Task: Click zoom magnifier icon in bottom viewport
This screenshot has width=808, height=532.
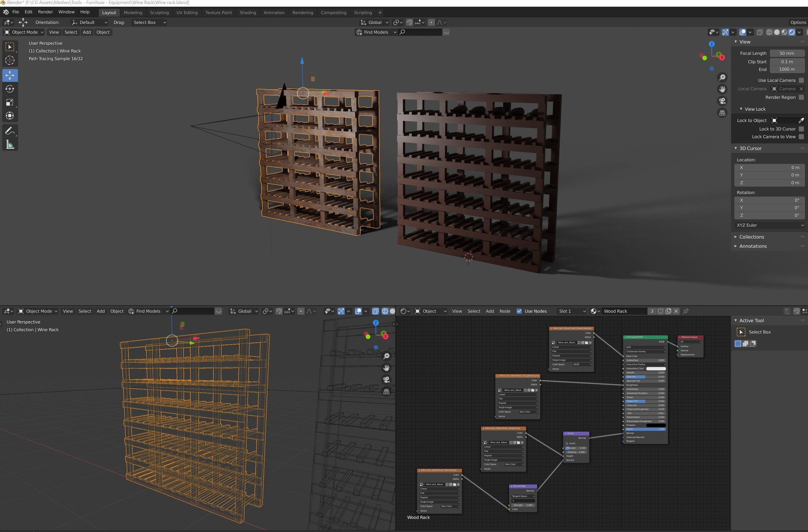Action: click(386, 356)
